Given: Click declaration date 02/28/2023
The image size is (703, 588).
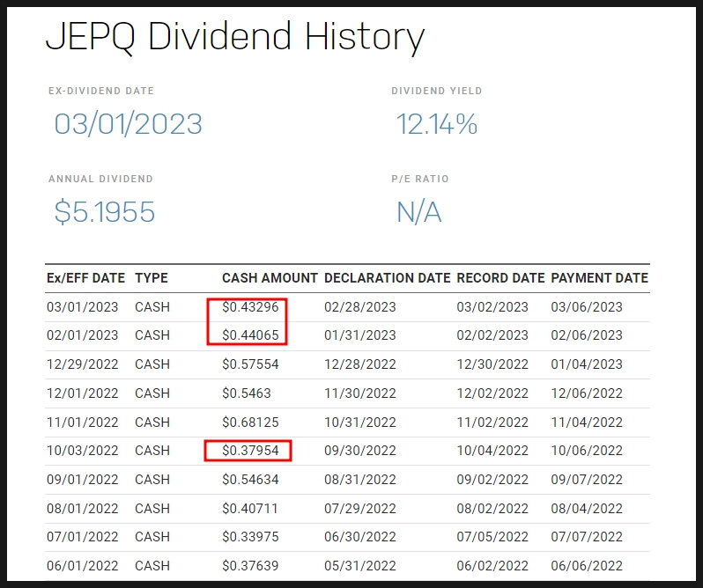Looking at the screenshot, I should tap(360, 307).
